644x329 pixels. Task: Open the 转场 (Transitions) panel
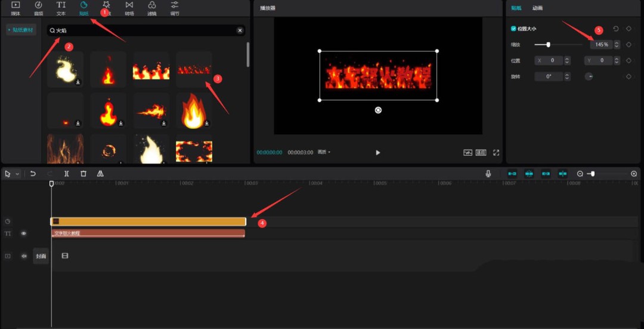click(129, 8)
